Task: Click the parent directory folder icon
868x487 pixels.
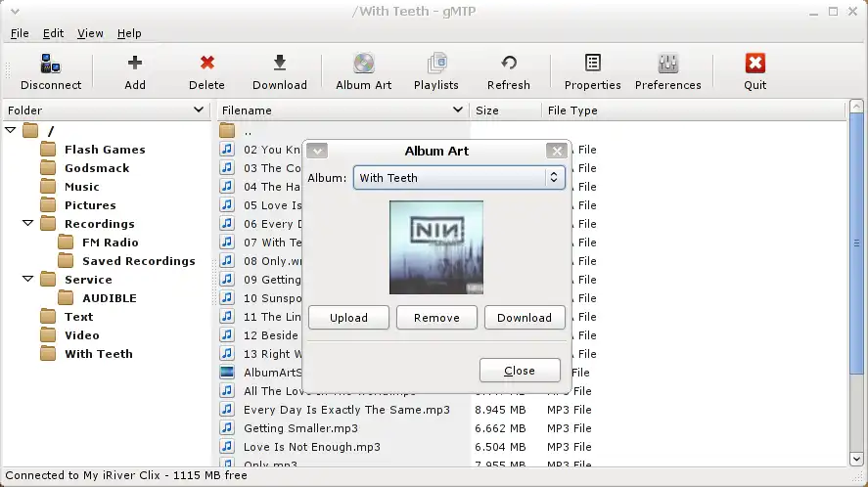Action: 227,131
